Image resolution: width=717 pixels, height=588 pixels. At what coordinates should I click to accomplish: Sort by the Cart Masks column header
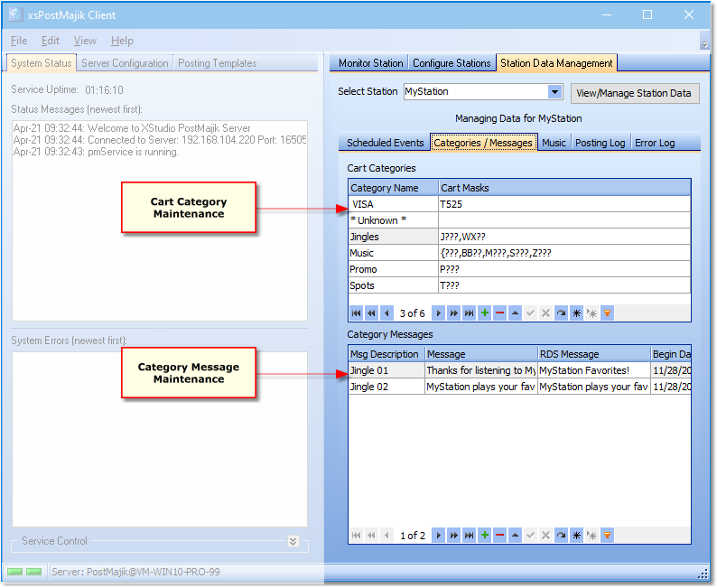(564, 188)
